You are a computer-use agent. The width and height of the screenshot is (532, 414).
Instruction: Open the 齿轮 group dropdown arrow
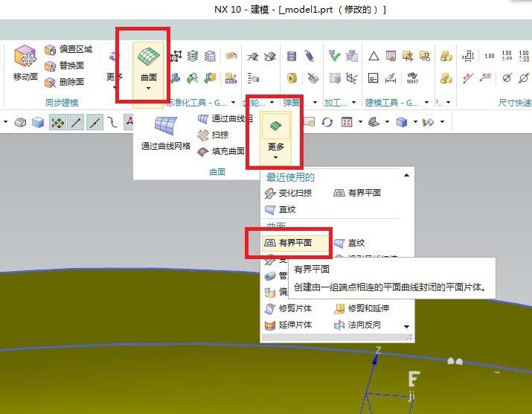272,102
